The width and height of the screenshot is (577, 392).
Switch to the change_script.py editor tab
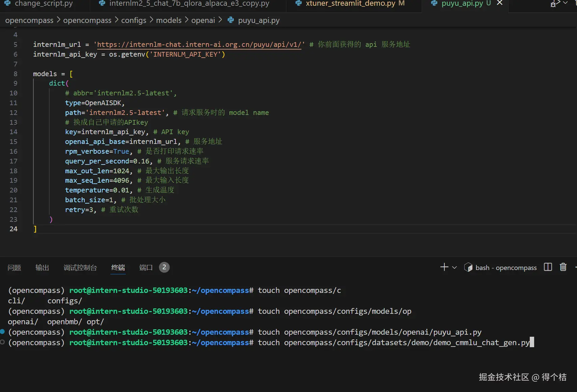pyautogui.click(x=44, y=4)
